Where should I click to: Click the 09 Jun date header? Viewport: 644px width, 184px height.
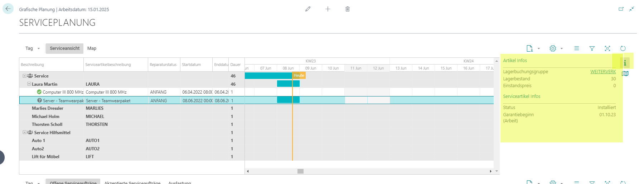click(x=311, y=68)
